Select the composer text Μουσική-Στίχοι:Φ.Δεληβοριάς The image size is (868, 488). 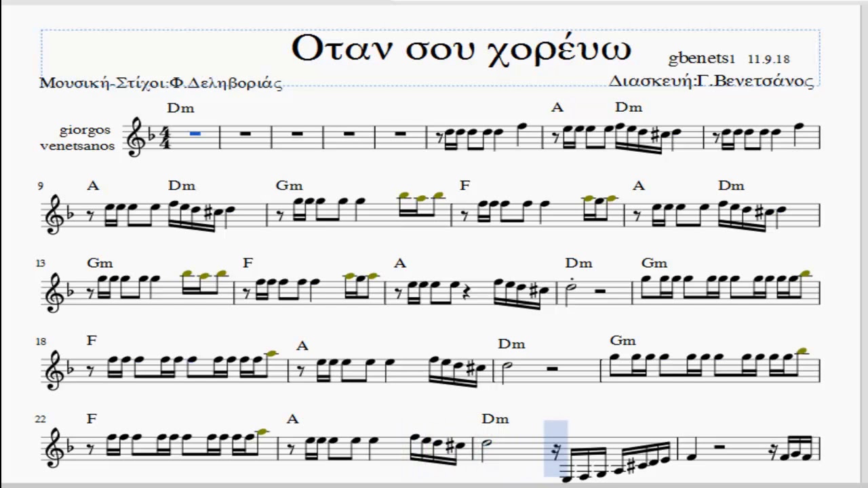(161, 83)
